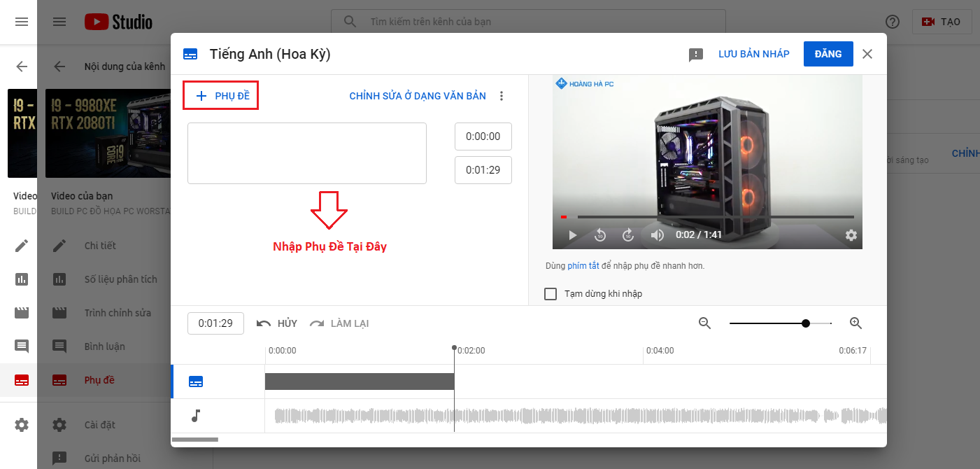980x469 pixels.
Task: Click the report flag icon in dialog header
Action: click(695, 54)
